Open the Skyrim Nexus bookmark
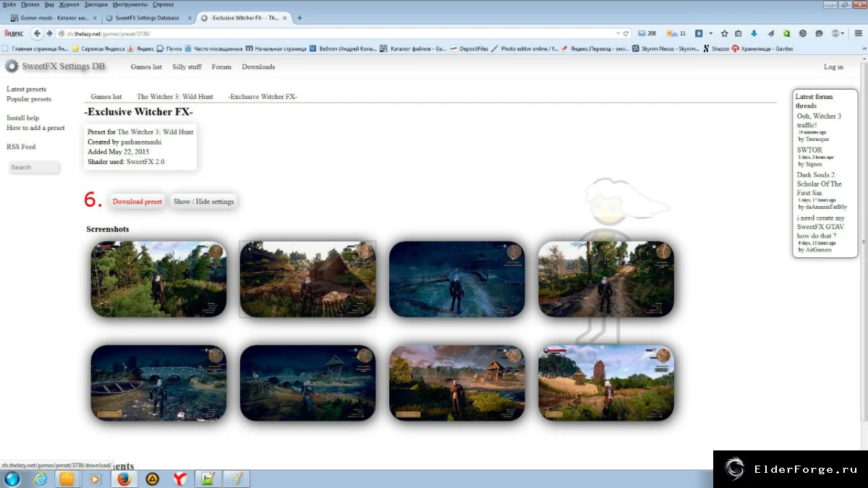 pos(665,48)
